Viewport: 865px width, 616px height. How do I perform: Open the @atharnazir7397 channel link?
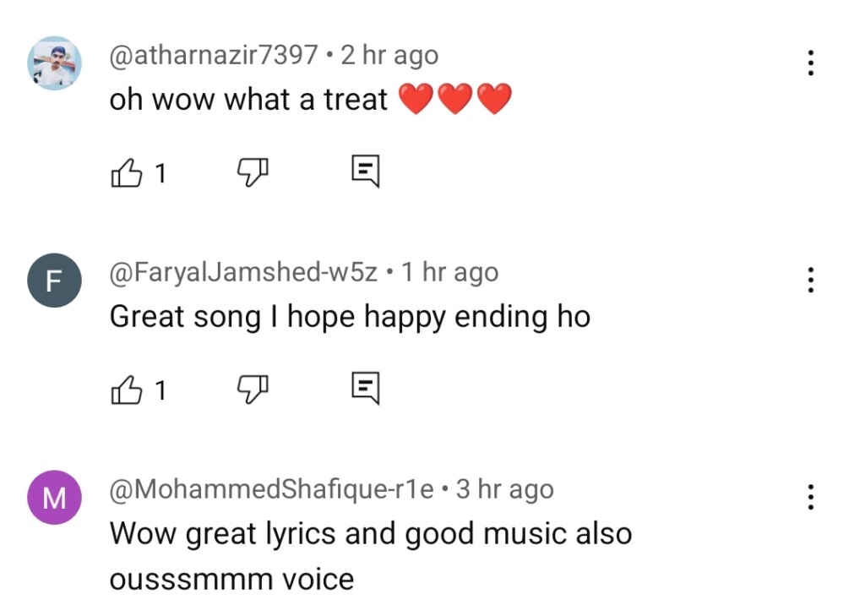click(x=214, y=56)
